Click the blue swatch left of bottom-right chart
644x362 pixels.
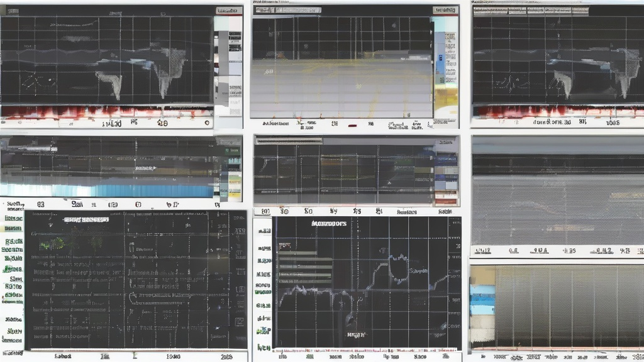pyautogui.click(x=482, y=299)
